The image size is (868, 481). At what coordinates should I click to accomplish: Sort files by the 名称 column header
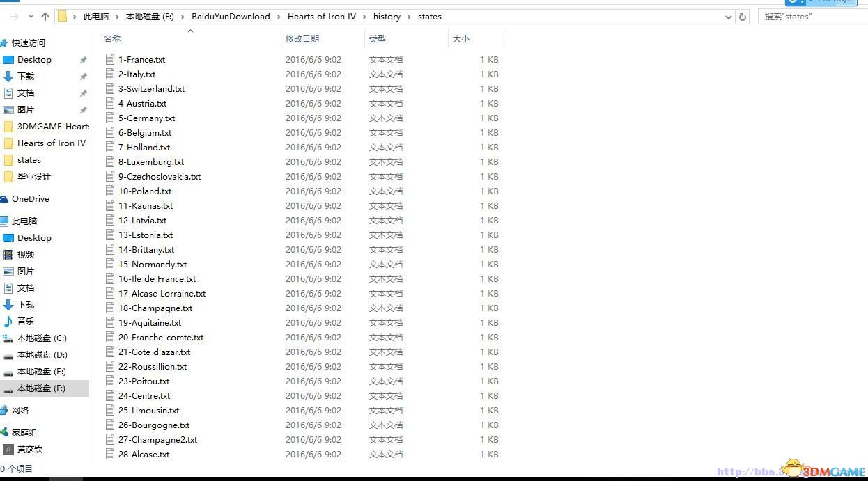[112, 39]
